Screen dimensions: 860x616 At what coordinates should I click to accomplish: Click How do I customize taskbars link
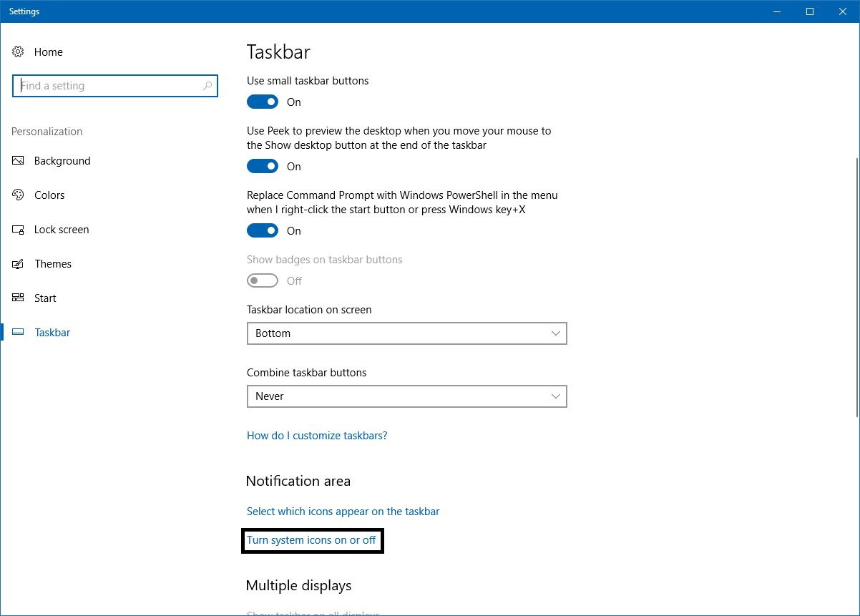317,435
